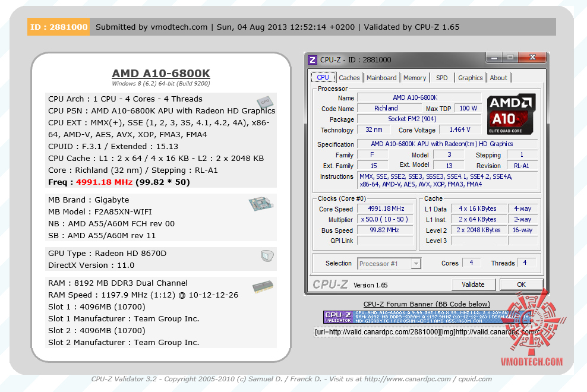
Task: Click the Level 2 value 2 x 2048 KBytes
Action: (x=478, y=230)
